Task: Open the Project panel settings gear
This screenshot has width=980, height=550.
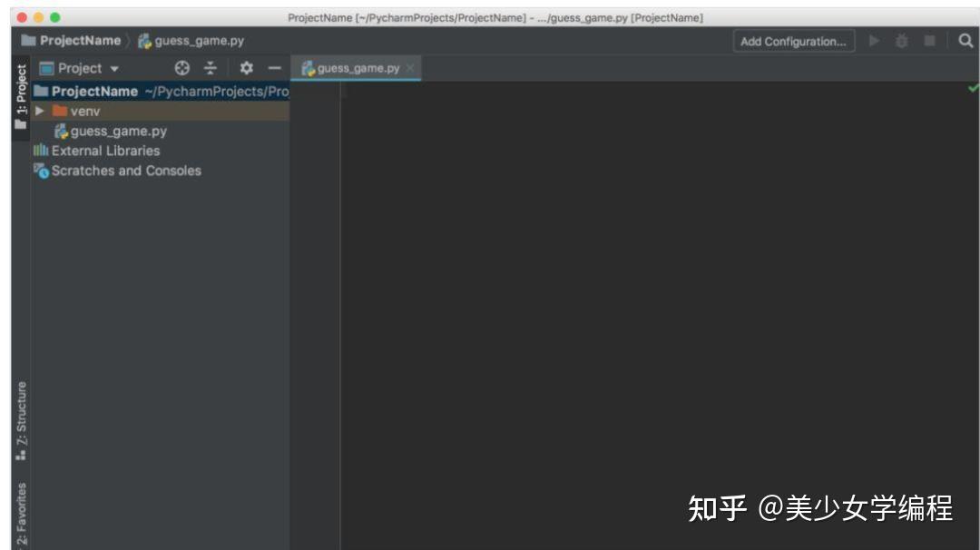Action: (x=246, y=67)
